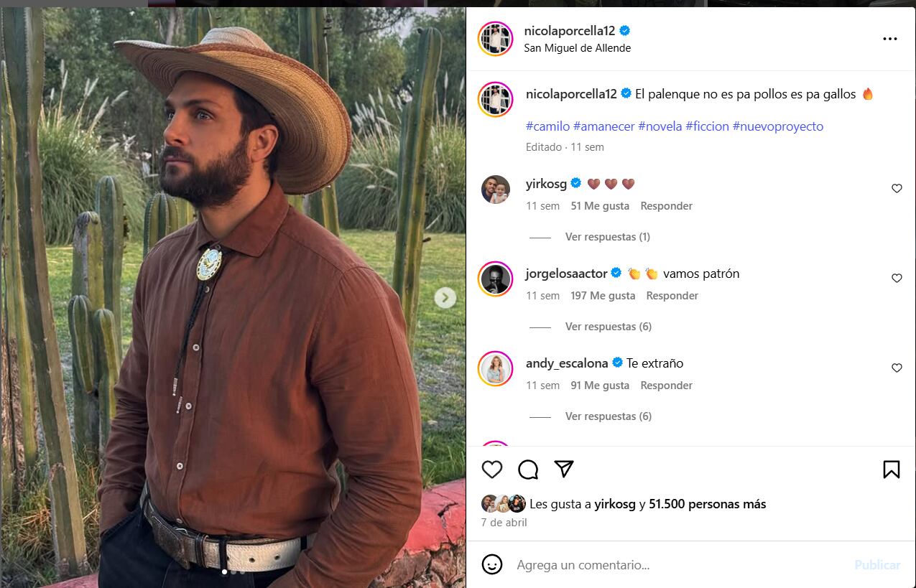Like jorgelosaactor's comment with the heart
Screen dimensions: 916x588
(897, 278)
